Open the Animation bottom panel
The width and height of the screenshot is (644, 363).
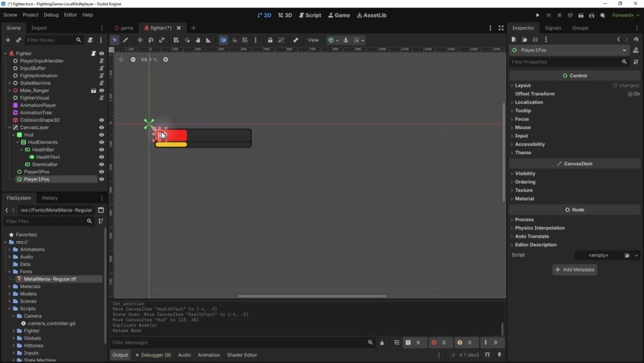click(209, 355)
